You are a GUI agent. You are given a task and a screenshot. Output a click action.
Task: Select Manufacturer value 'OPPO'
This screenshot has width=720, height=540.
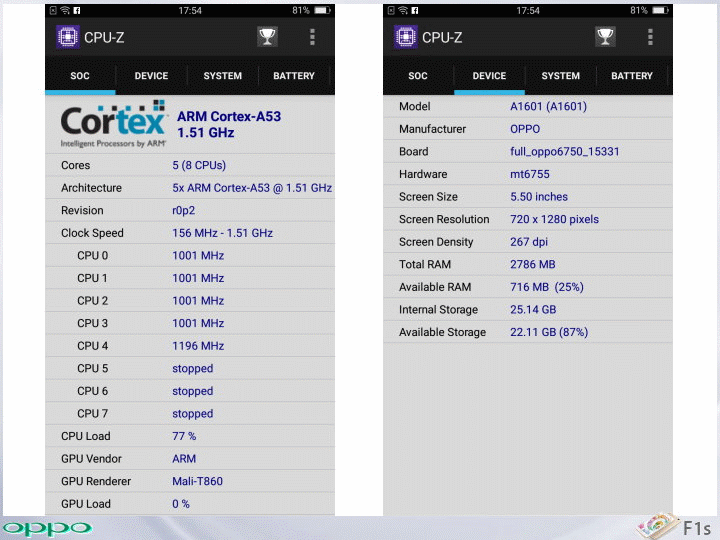click(x=525, y=129)
